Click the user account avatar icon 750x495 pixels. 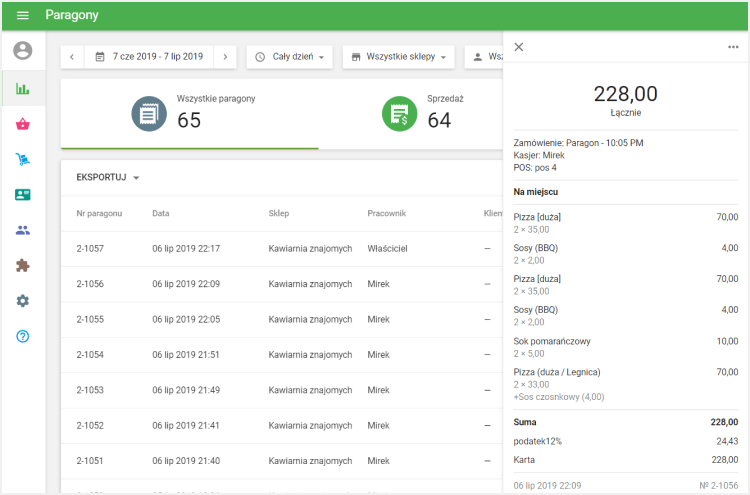pos(22,50)
